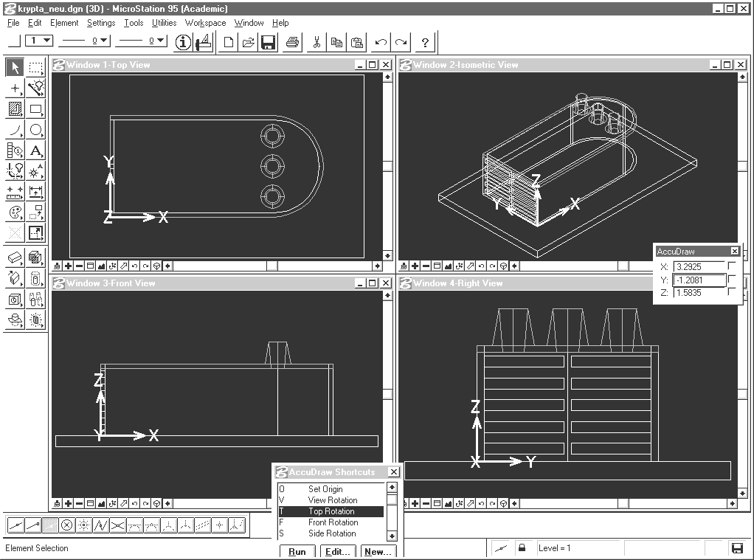Open help with question mark icon
This screenshot has width=754, height=560.
coord(425,42)
